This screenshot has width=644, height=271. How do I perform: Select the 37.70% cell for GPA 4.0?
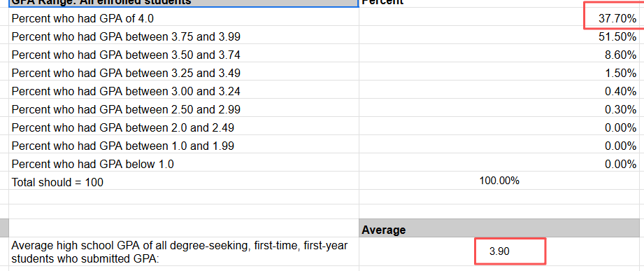point(501,18)
